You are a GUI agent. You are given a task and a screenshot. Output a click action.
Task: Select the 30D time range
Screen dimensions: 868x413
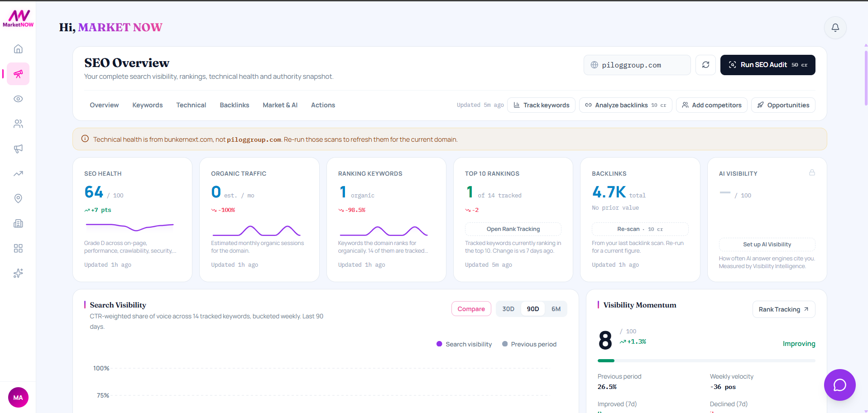click(x=508, y=309)
